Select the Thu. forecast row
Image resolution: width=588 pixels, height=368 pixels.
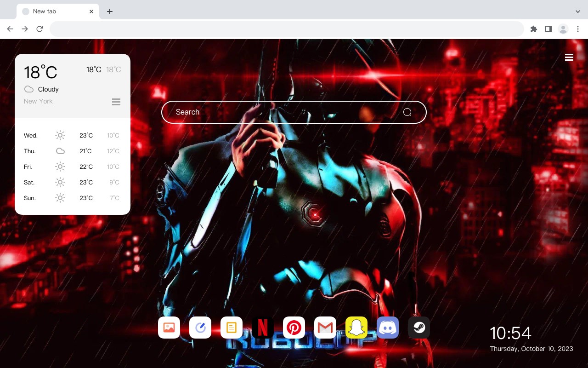pyautogui.click(x=72, y=151)
